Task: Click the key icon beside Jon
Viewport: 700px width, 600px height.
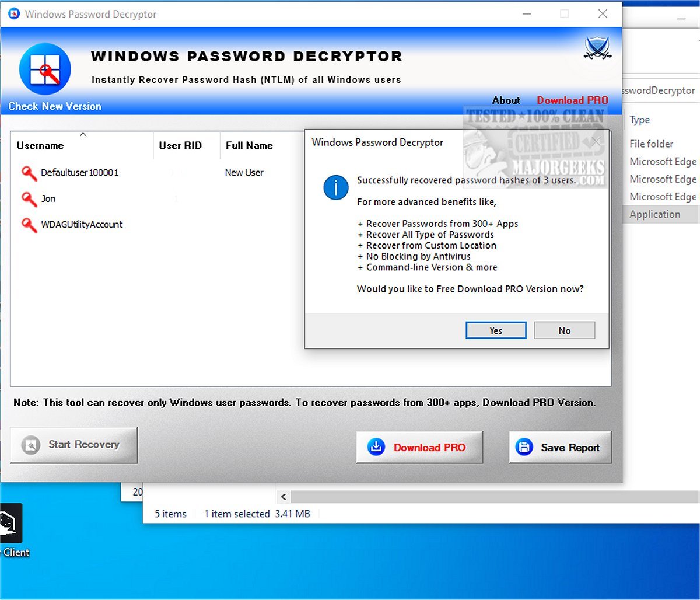Action: tap(29, 198)
